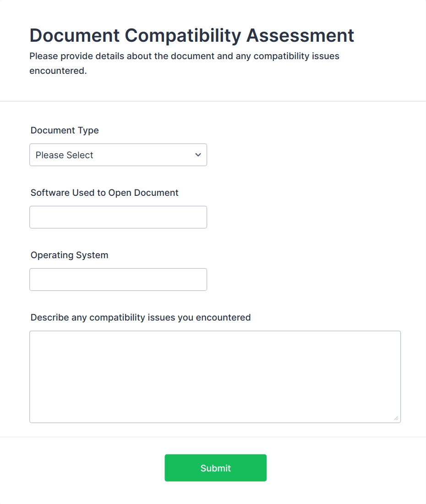Click the Document Type label

pyautogui.click(x=65, y=130)
